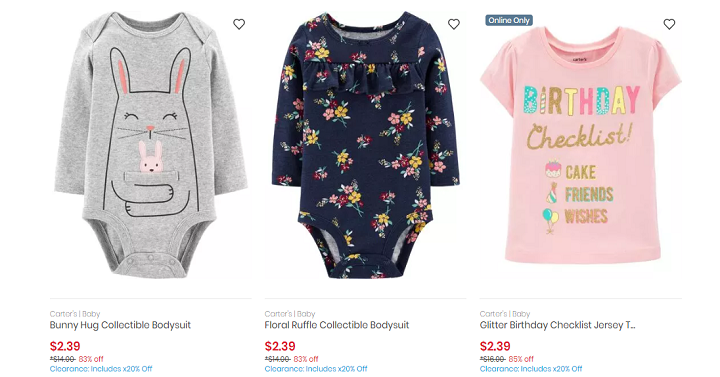The image size is (720, 377).
Task: Favorite the Birthday Checklist tee with the heart icon
Action: [x=669, y=24]
